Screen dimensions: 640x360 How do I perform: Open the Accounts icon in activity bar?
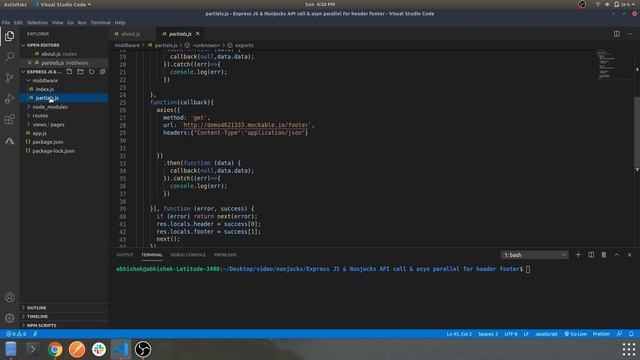click(x=9, y=297)
